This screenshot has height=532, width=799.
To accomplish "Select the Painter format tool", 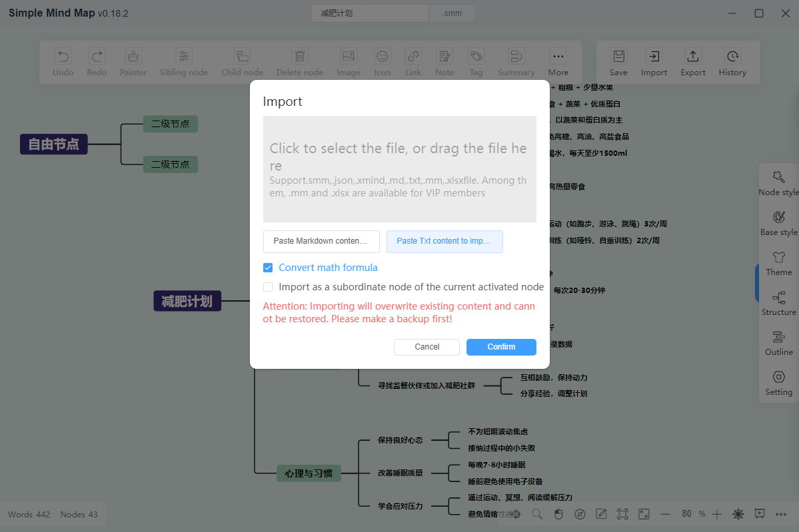I will click(133, 63).
